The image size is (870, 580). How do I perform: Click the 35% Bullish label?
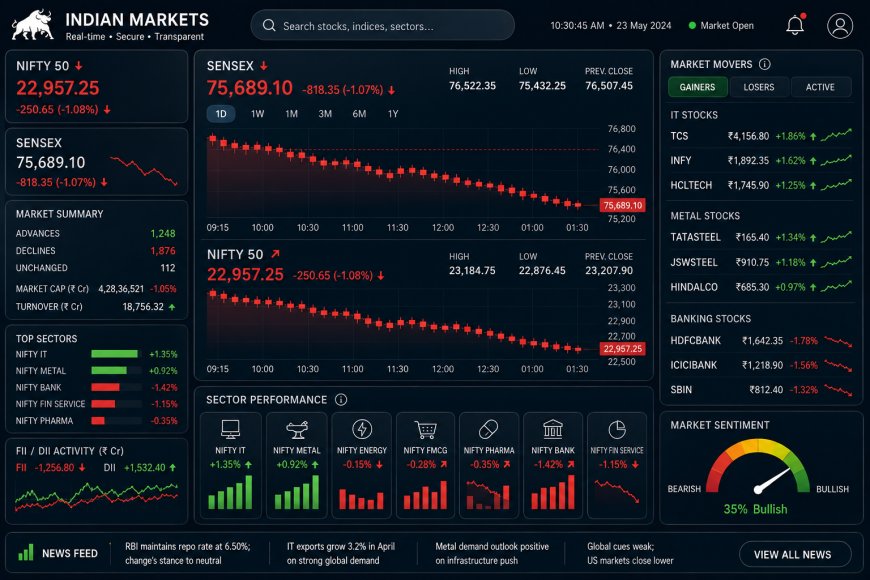click(x=755, y=509)
